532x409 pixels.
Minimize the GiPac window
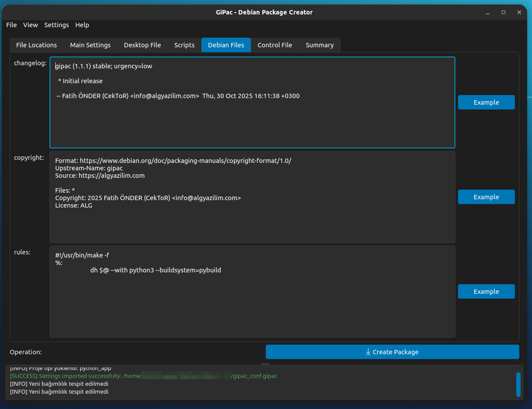[488, 12]
